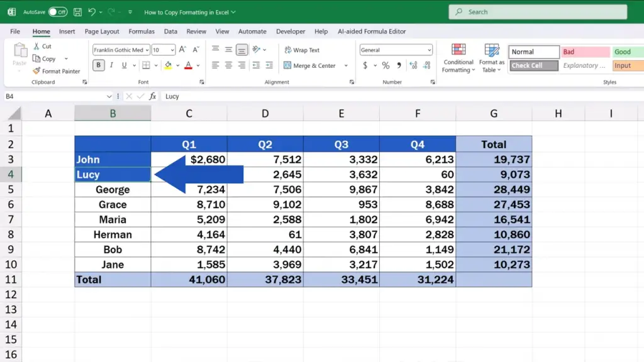Click the Center align icon
The image size is (644, 362).
point(228,65)
